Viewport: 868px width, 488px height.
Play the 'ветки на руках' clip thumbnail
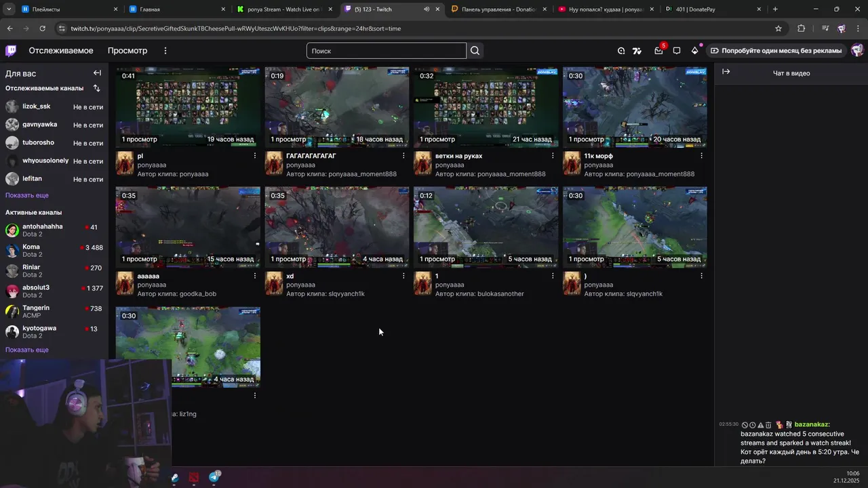coord(486,107)
